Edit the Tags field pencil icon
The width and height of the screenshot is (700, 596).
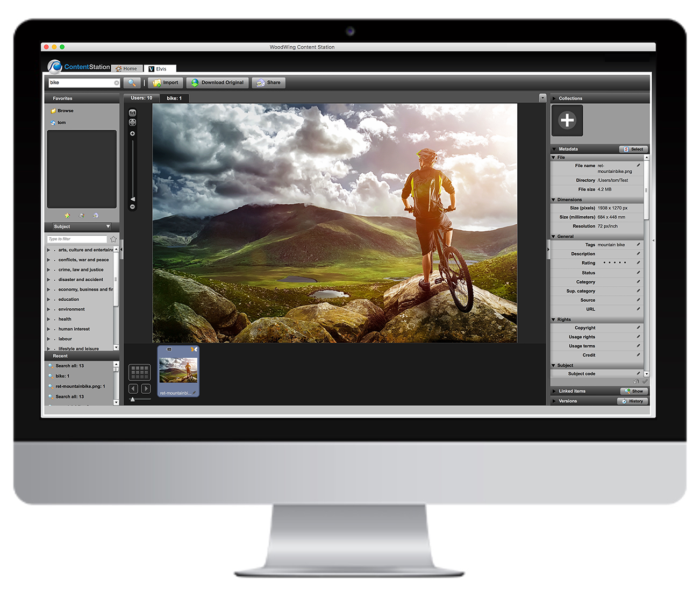638,245
